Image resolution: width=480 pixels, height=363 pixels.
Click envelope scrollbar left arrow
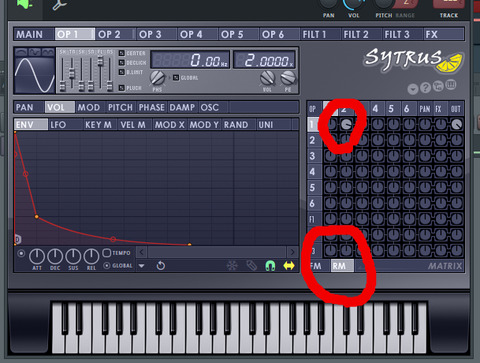tap(142, 252)
